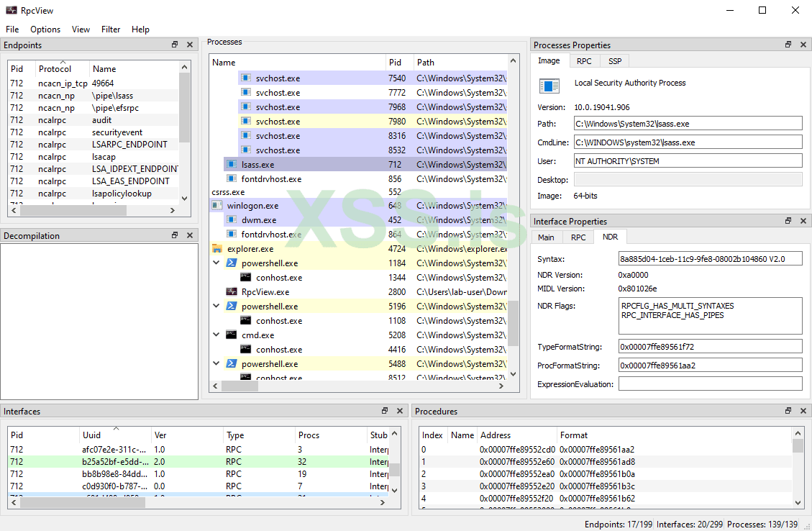Float the Endpoints panel using its undock icon

coord(175,45)
